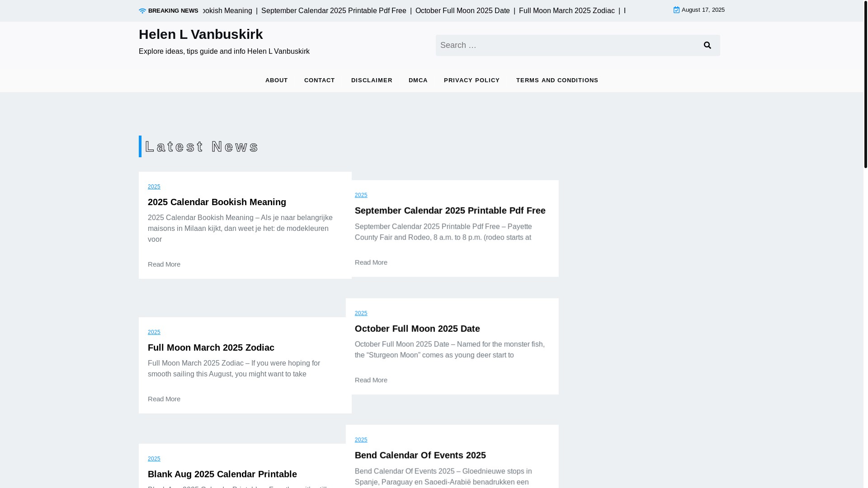The height and width of the screenshot is (488, 868).
Task: Open the Blank Aug 2025 Calendar Printable article title
Action: click(x=222, y=474)
